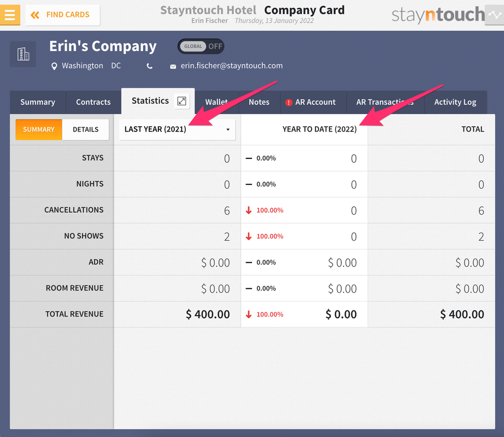
Task: Open the hamburger main menu
Action: coord(10,15)
